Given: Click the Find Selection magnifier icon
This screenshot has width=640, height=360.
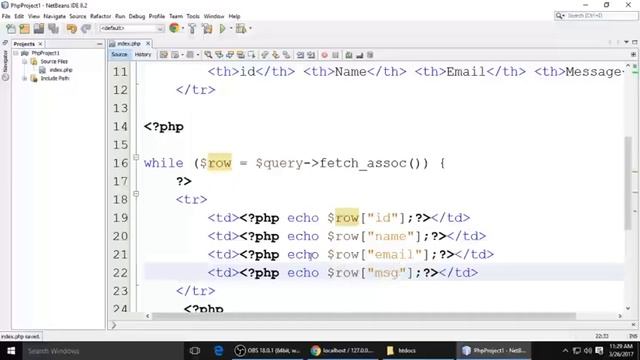Looking at the screenshot, I should pyautogui.click(x=208, y=55).
